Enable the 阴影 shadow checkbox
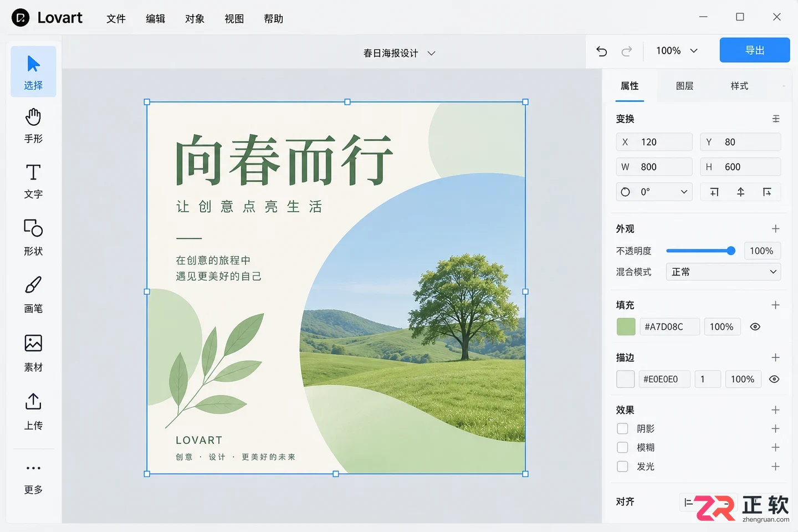Image resolution: width=798 pixels, height=532 pixels. coord(622,429)
